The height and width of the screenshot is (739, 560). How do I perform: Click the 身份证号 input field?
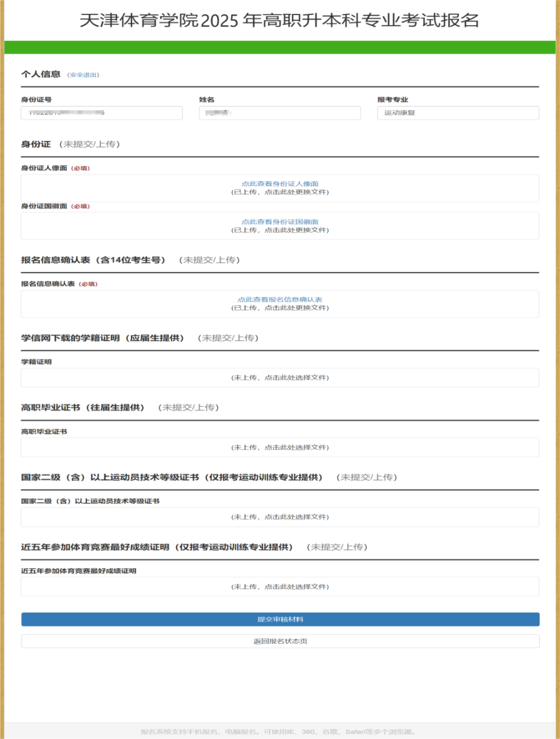[101, 113]
